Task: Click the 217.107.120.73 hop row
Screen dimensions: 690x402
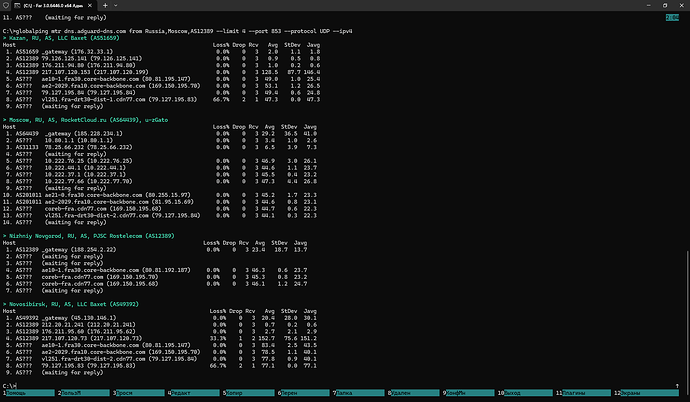Action: tap(161, 338)
